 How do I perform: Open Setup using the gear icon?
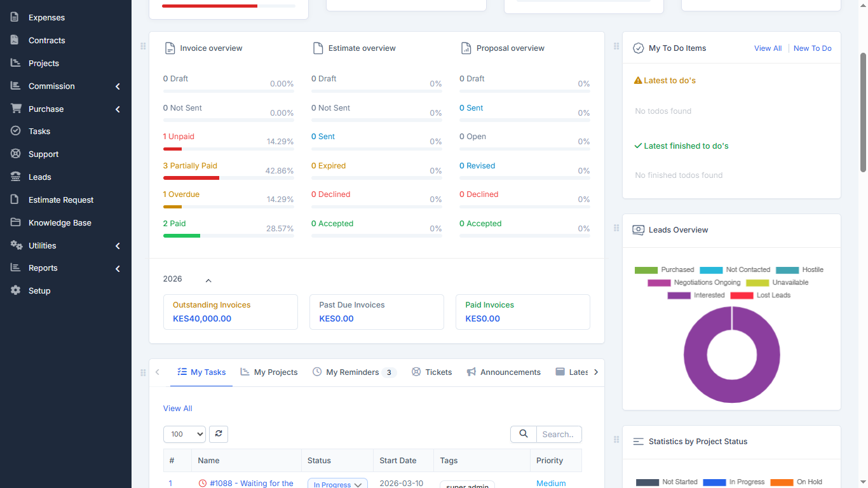click(15, 290)
